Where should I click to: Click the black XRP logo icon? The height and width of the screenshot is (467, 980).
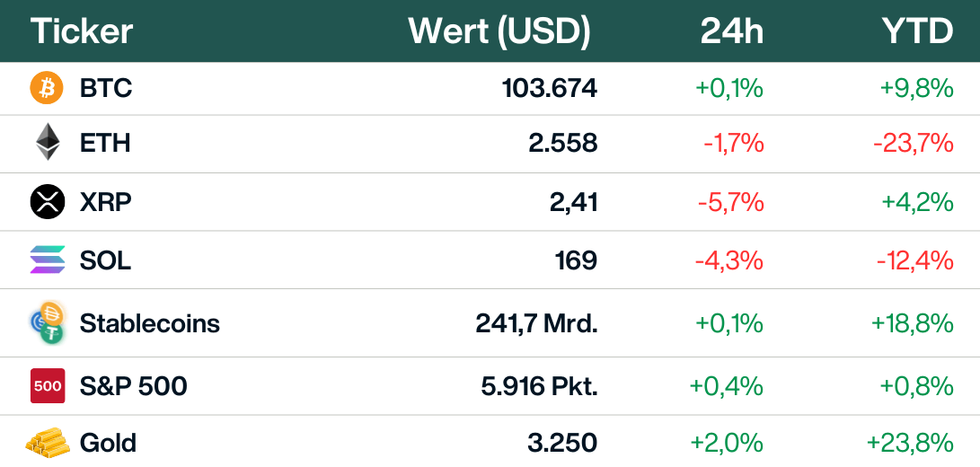pos(48,201)
